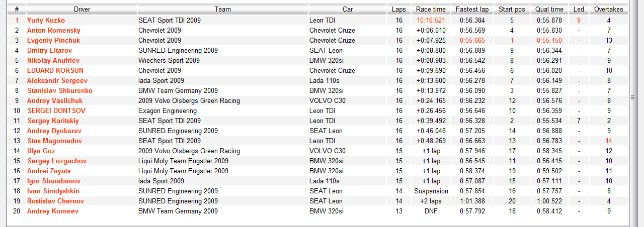Open Sergey Karitskiy driver link

click(x=53, y=121)
